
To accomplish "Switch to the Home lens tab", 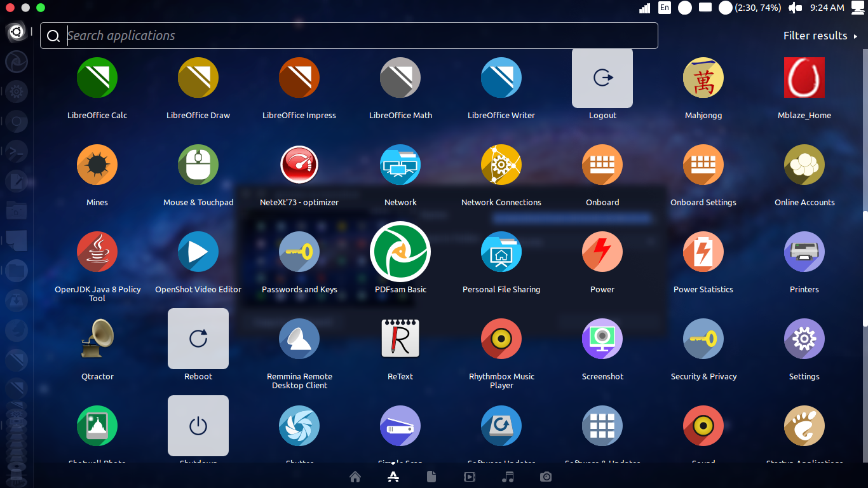I will 355,477.
